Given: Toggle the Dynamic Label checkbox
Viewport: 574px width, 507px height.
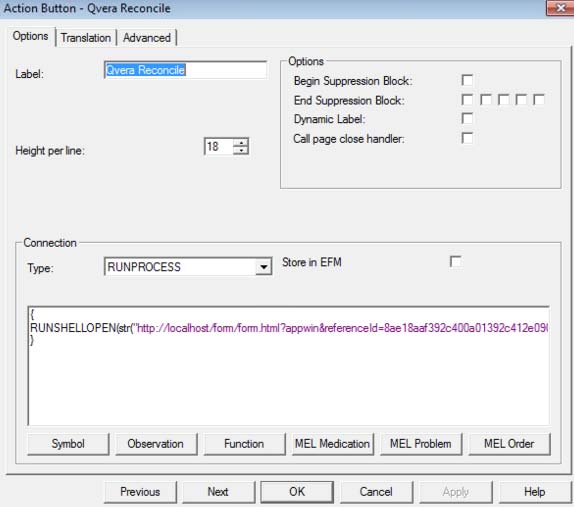Looking at the screenshot, I should tap(467, 119).
